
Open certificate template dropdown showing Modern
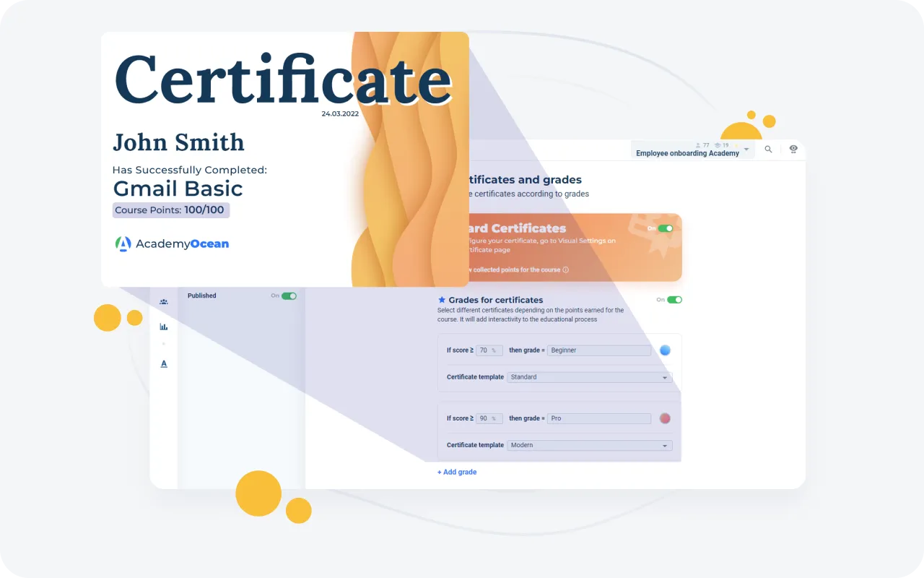(x=589, y=445)
